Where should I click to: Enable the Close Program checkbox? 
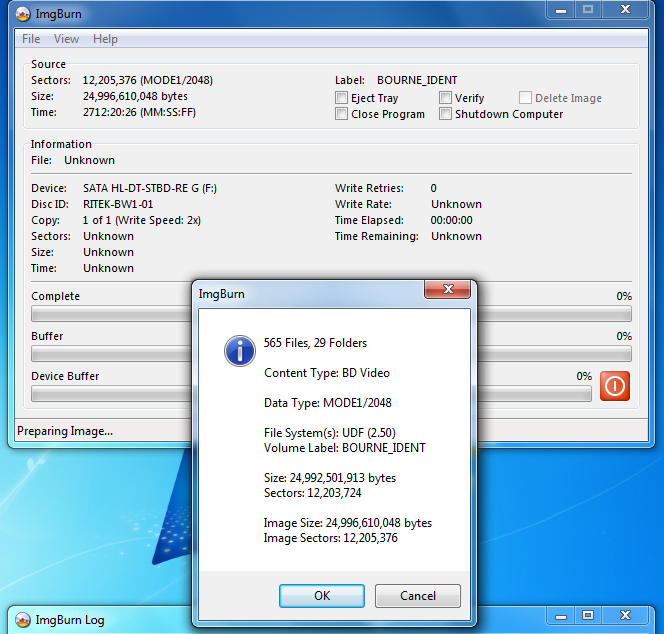point(341,114)
